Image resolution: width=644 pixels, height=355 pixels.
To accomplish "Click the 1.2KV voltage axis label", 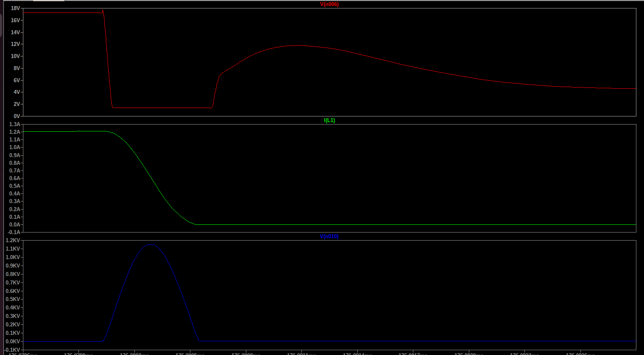I will coord(13,240).
